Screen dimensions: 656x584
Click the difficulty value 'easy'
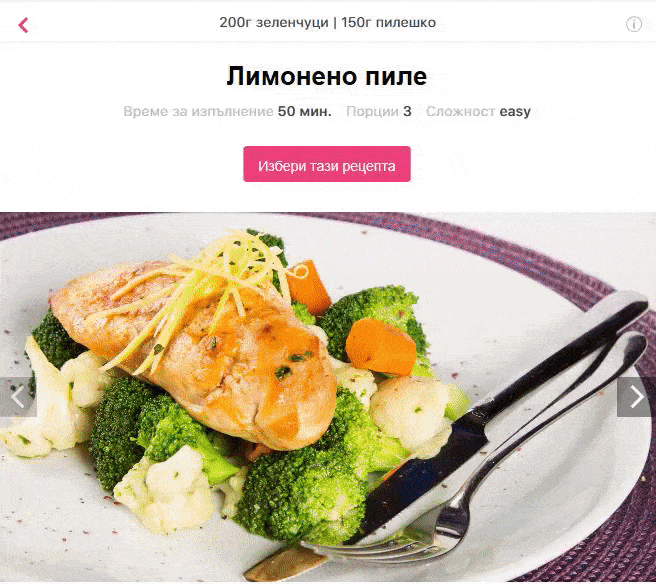pos(515,112)
